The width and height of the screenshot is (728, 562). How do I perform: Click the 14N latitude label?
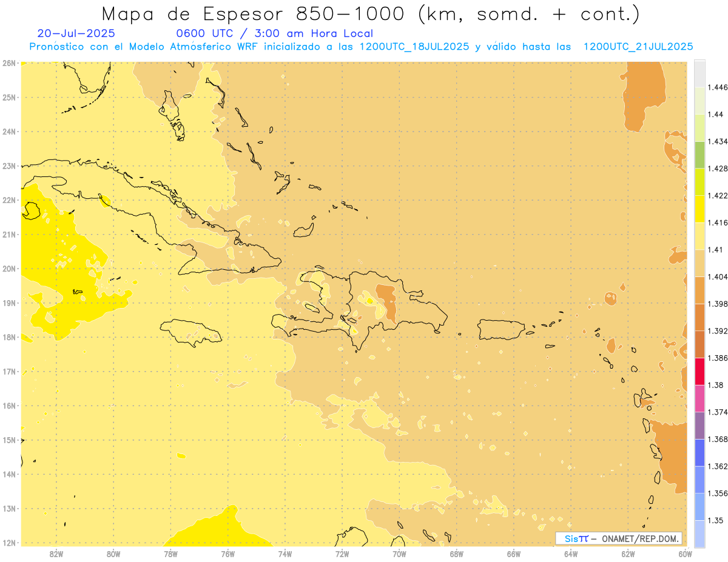point(9,474)
